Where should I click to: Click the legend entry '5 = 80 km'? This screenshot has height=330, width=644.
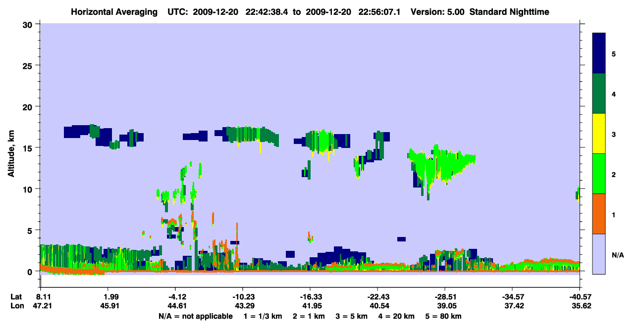[444, 316]
